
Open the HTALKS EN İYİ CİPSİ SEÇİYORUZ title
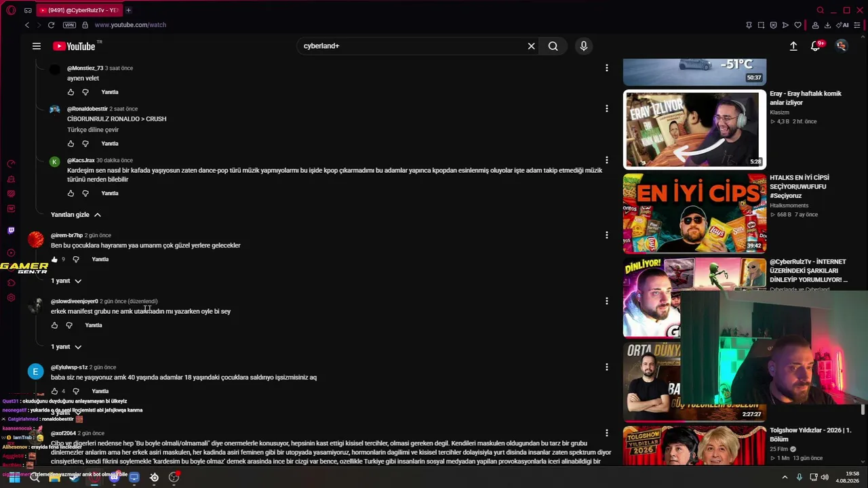click(x=800, y=186)
